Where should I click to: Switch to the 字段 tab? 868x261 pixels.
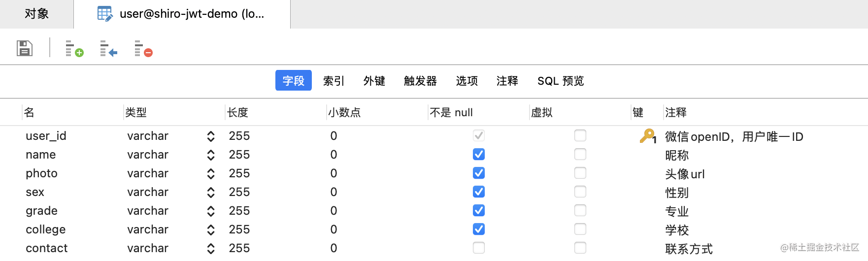point(294,80)
